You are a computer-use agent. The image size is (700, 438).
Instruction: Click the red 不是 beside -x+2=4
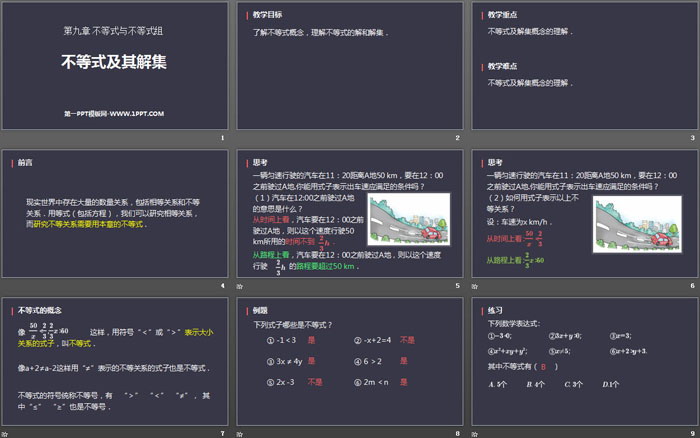408,339
